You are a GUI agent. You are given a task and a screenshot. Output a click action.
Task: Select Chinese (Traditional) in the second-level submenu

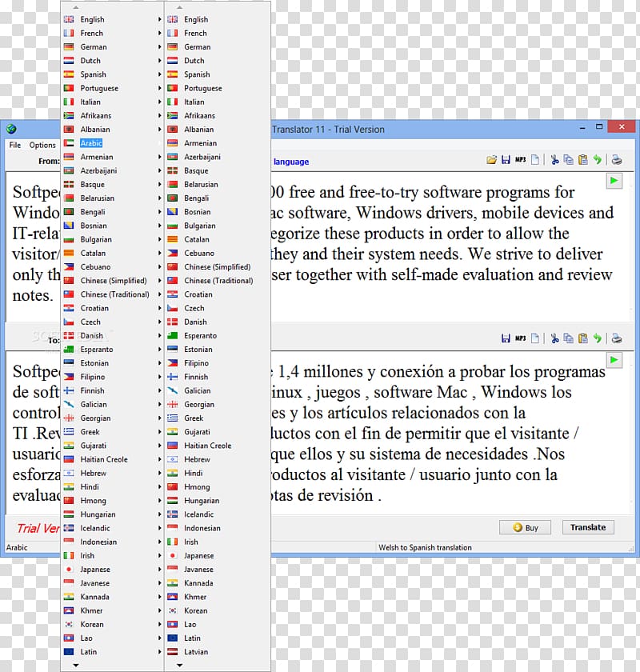pyautogui.click(x=218, y=280)
